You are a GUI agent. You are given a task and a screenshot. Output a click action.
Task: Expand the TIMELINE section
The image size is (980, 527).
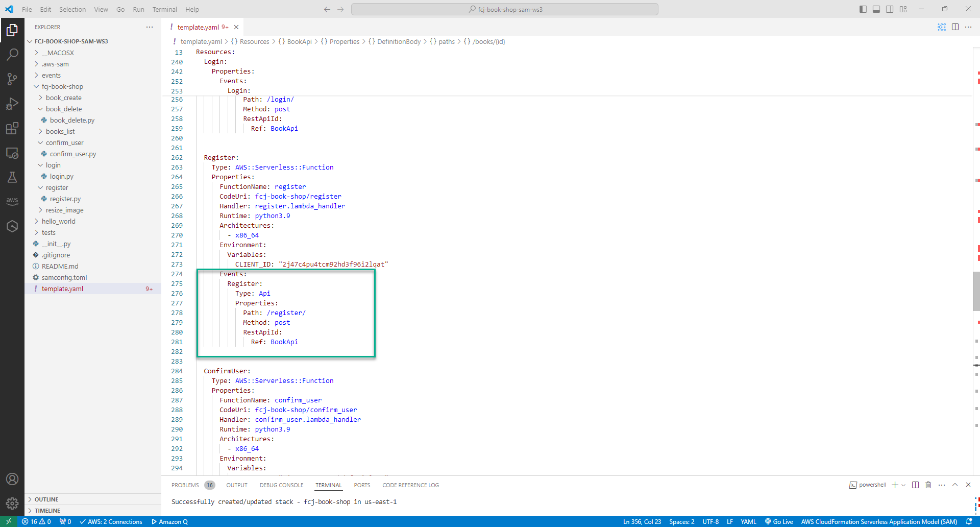pyautogui.click(x=47, y=511)
